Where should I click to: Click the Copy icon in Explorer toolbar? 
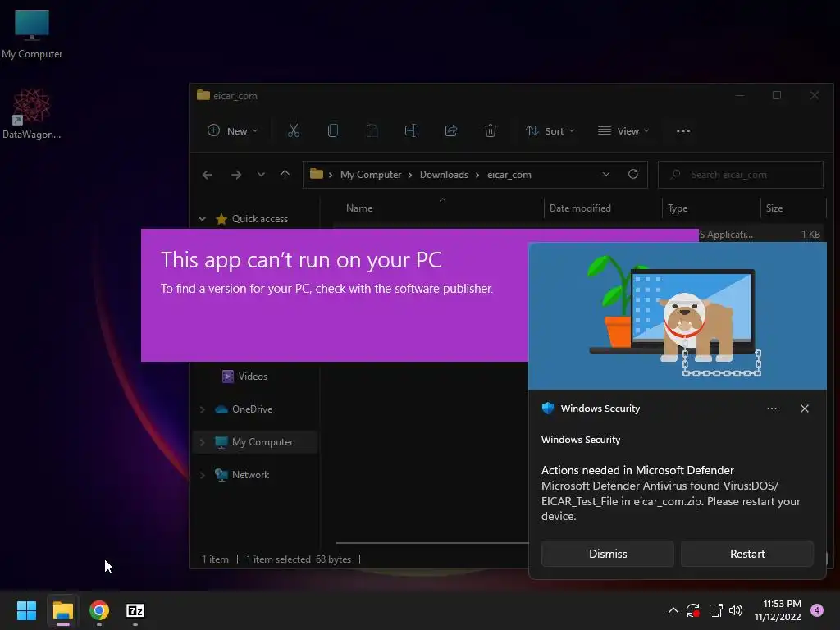coord(333,130)
